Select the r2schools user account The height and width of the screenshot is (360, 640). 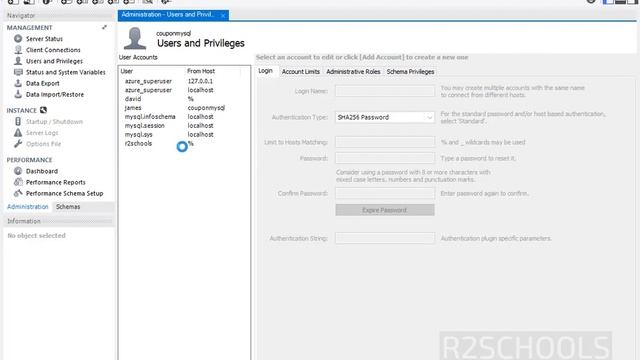click(184, 143)
